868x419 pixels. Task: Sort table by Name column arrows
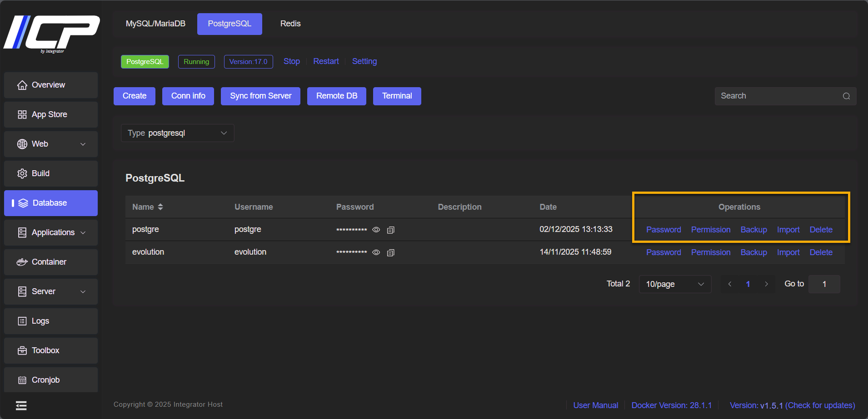(160, 207)
